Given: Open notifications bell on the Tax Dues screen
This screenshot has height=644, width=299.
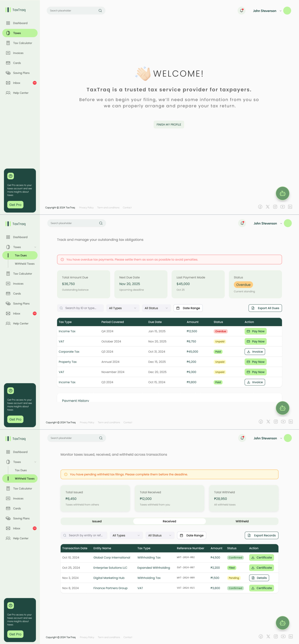Looking at the screenshot, I should click(242, 223).
